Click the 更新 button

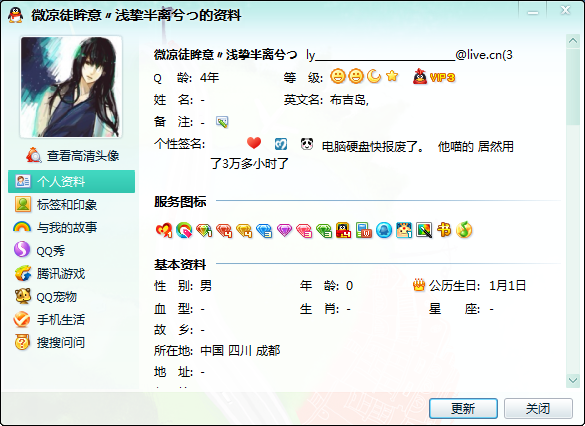[x=463, y=408]
